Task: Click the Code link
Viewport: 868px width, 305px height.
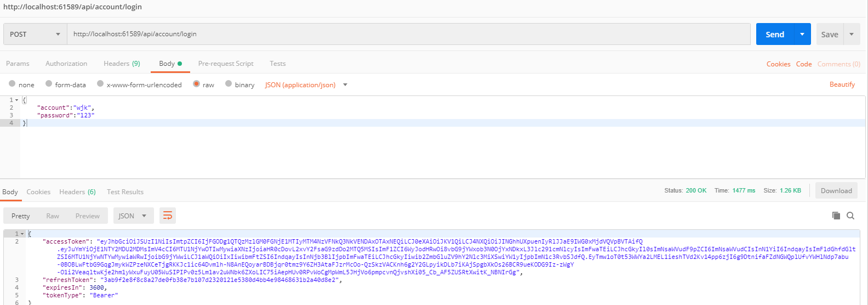Action: click(x=804, y=64)
